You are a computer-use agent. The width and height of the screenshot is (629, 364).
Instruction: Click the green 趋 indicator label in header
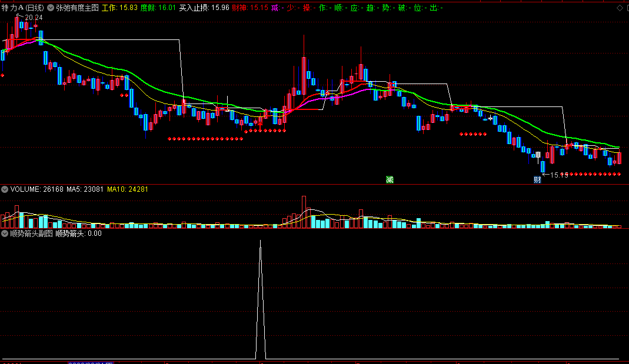click(x=372, y=8)
